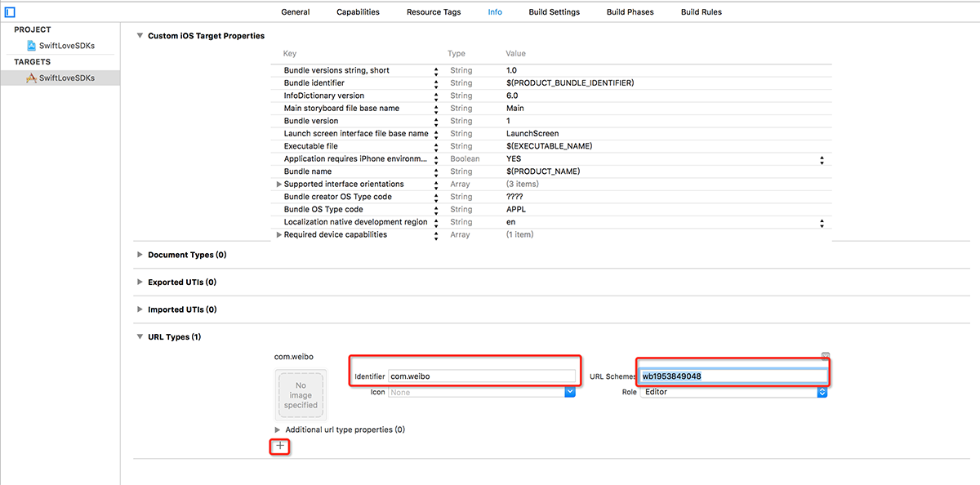Select the Bundle name key
This screenshot has height=485, width=980.
point(308,171)
